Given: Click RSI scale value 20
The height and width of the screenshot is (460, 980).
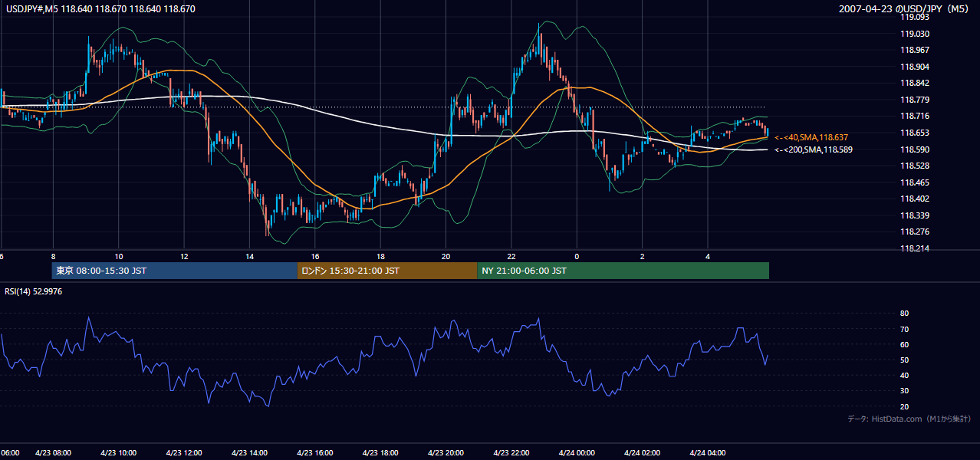Looking at the screenshot, I should pos(905,406).
